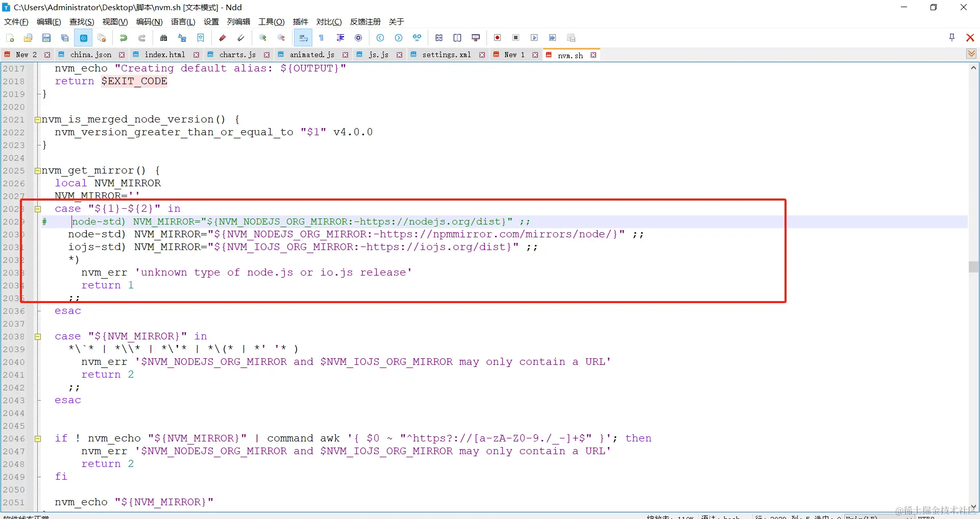
Task: Toggle the word wrap toolbar icon
Action: click(303, 38)
